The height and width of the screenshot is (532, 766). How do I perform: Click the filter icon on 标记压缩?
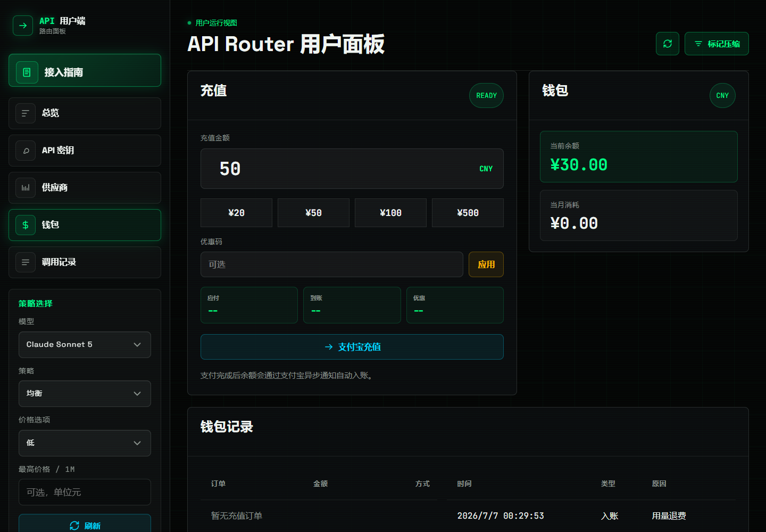click(698, 44)
